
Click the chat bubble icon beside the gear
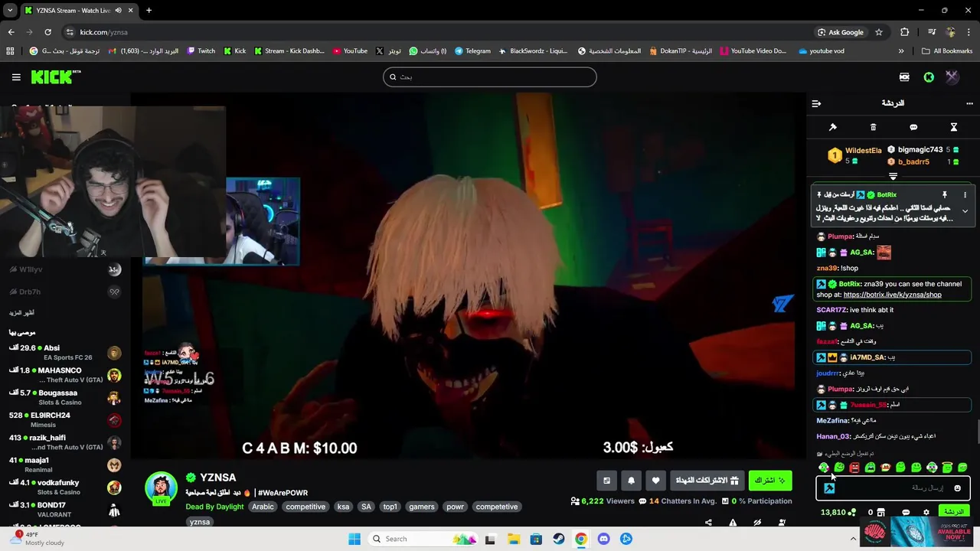tap(906, 512)
